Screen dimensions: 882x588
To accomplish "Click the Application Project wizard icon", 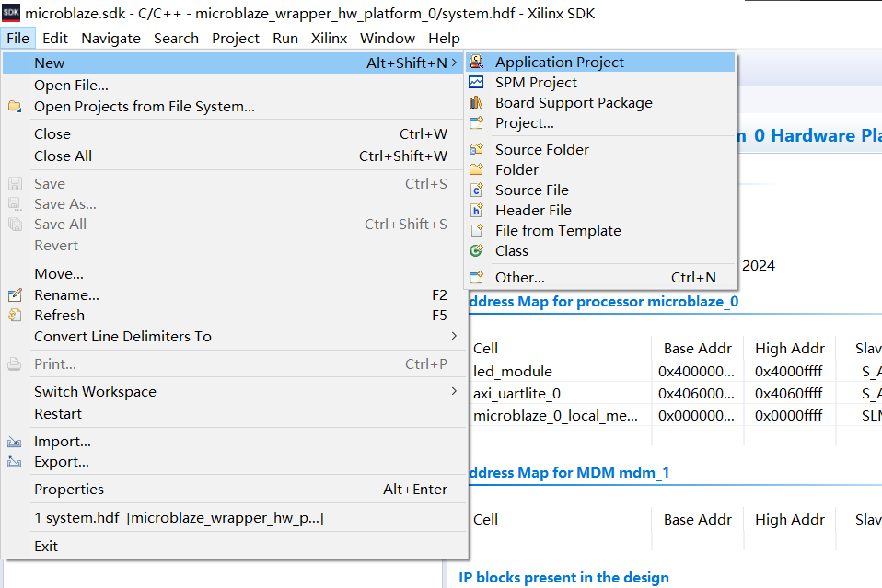I will pyautogui.click(x=476, y=63).
